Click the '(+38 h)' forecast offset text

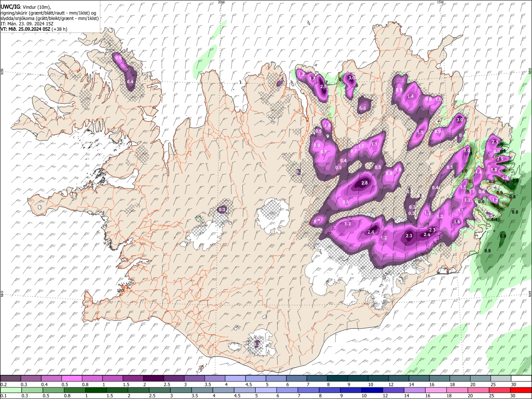[60, 29]
